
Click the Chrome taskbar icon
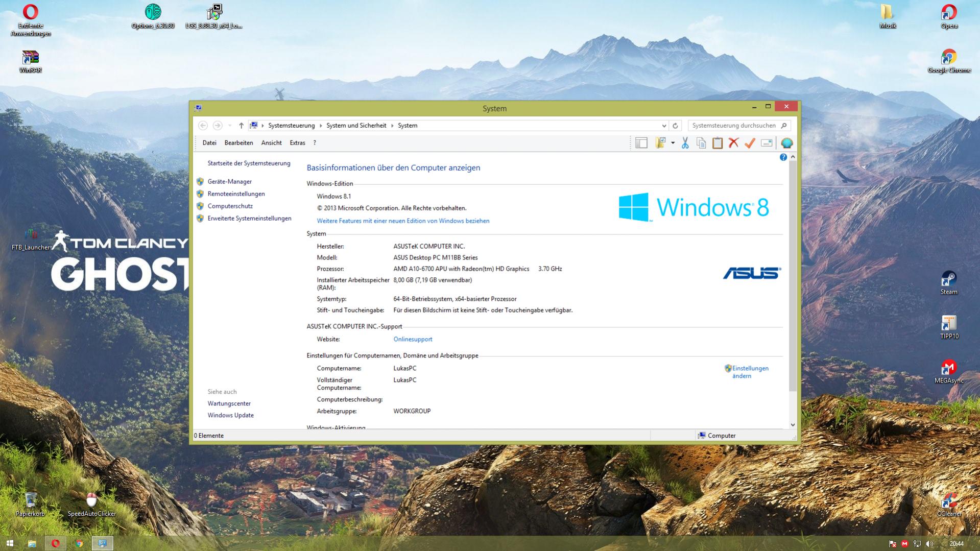point(79,543)
